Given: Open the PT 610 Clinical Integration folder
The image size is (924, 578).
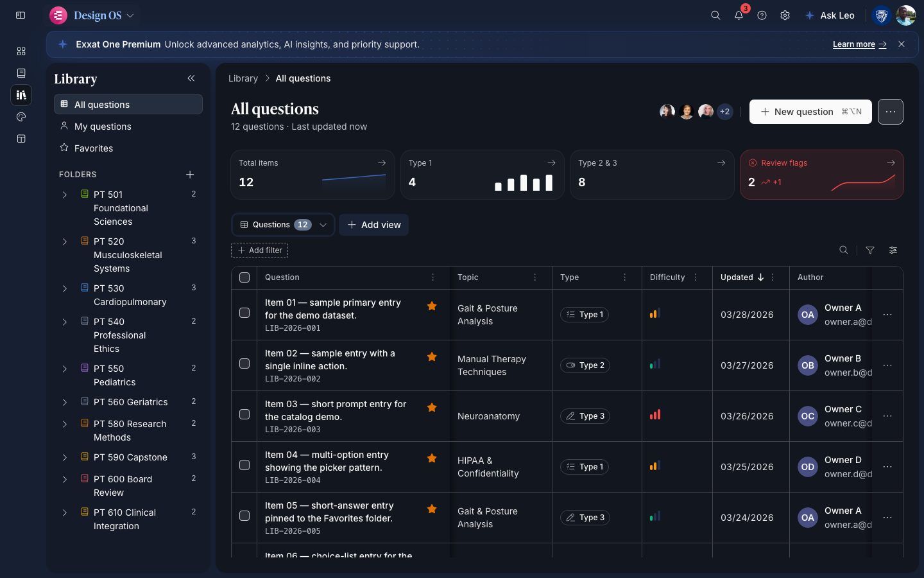Looking at the screenshot, I should (x=124, y=519).
